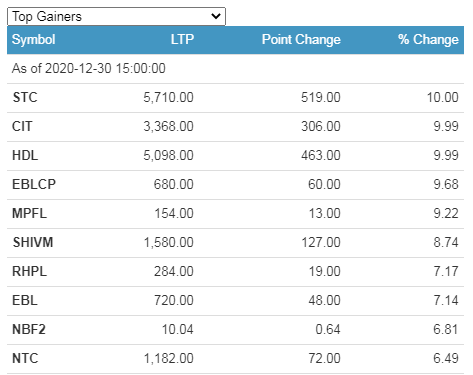
Task: Open the SHIVM symbol link
Action: [x=33, y=243]
